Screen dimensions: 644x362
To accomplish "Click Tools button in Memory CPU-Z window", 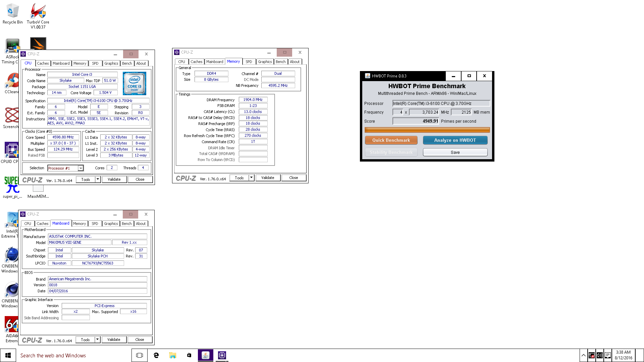I will click(x=239, y=178).
